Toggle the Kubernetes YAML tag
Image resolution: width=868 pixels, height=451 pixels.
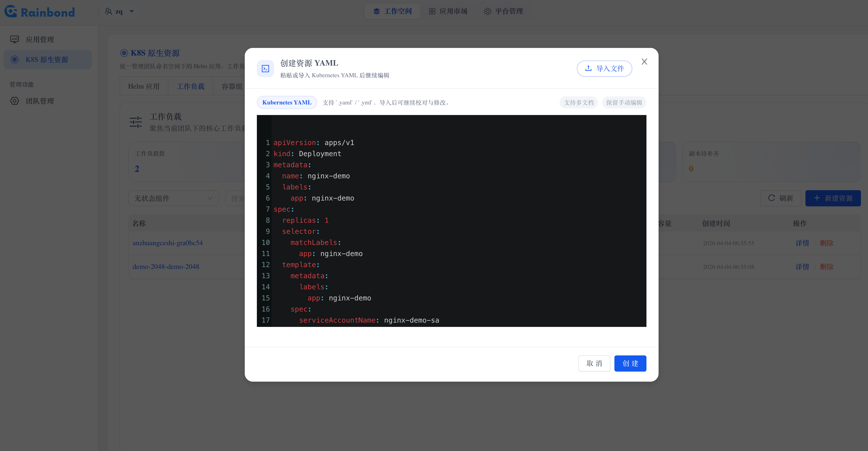pyautogui.click(x=287, y=102)
